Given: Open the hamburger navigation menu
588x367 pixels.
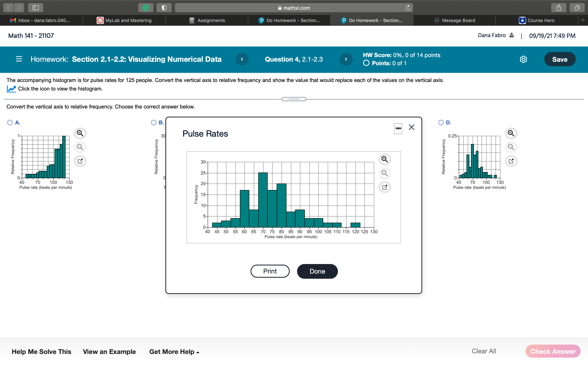Looking at the screenshot, I should 19,59.
